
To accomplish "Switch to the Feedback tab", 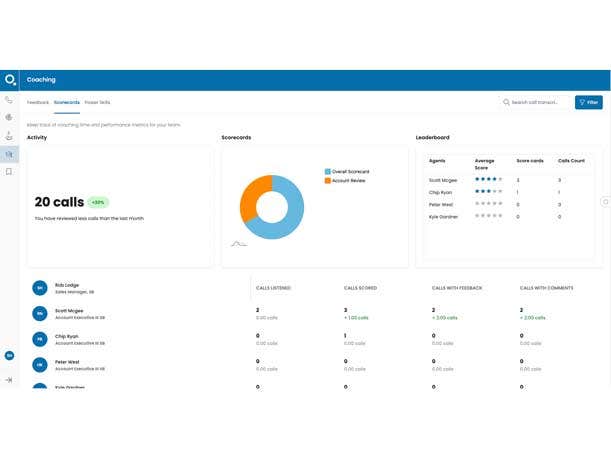I will (x=38, y=102).
